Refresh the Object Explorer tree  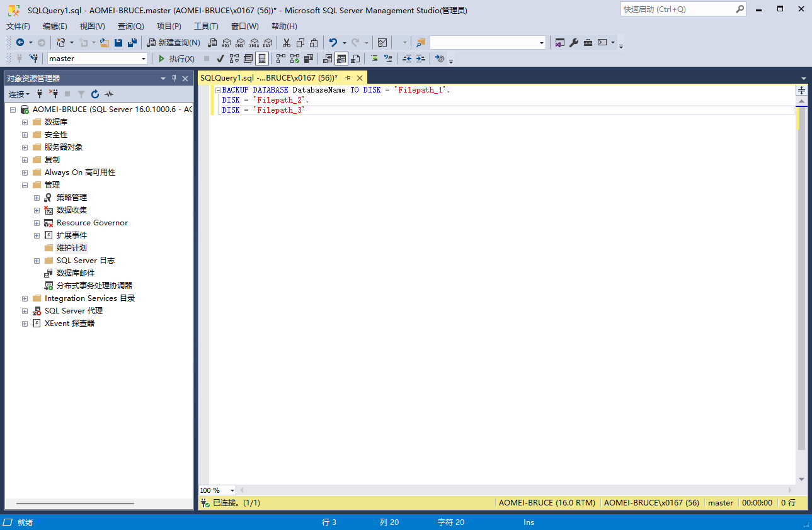95,94
